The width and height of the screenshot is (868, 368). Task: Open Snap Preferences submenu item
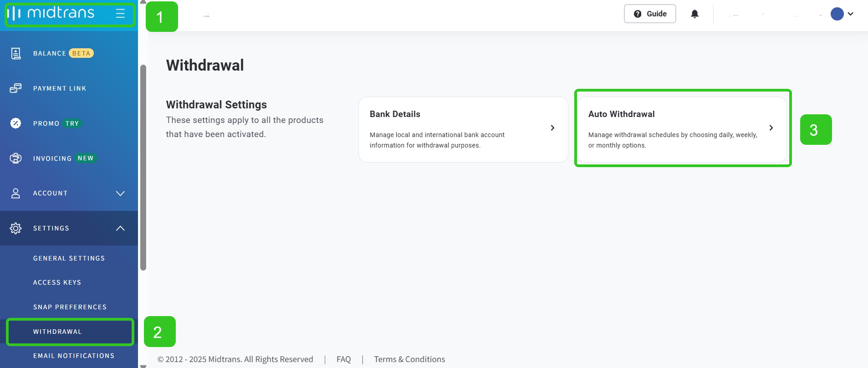click(x=70, y=307)
